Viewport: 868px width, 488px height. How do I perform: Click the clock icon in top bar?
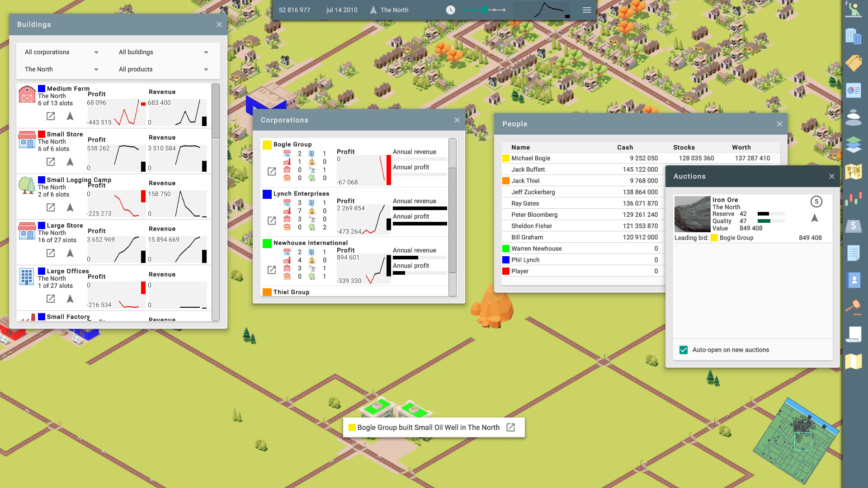[x=450, y=9]
